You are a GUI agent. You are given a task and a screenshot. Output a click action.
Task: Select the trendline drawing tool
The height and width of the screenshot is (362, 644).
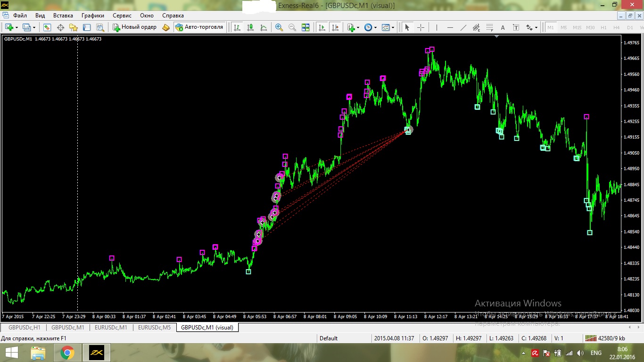[463, 27]
